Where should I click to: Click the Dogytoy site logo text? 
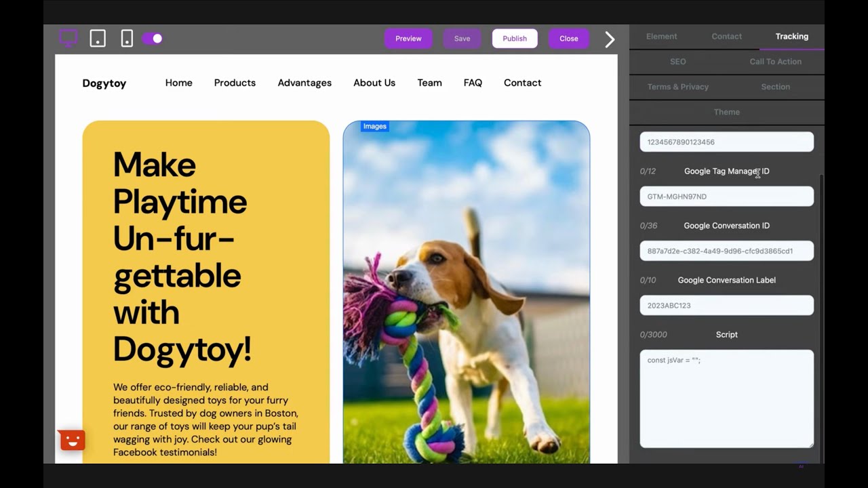coord(104,83)
